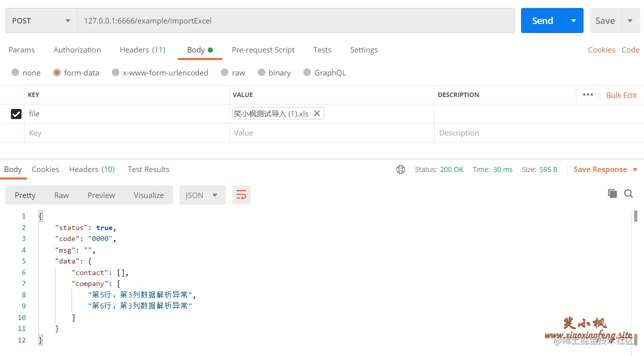The width and height of the screenshot is (644, 356).
Task: Click the request URL input field
Action: tap(296, 20)
